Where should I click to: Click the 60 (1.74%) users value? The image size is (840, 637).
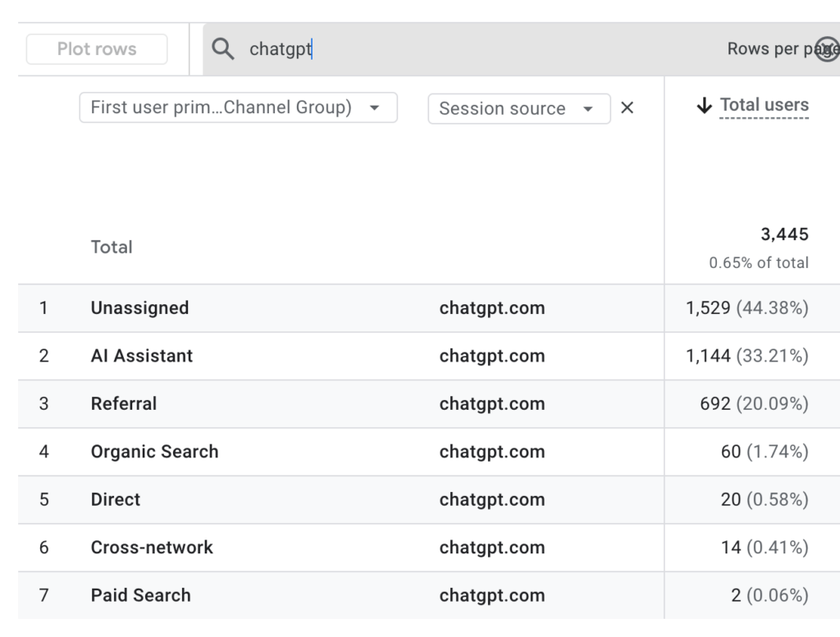point(764,451)
